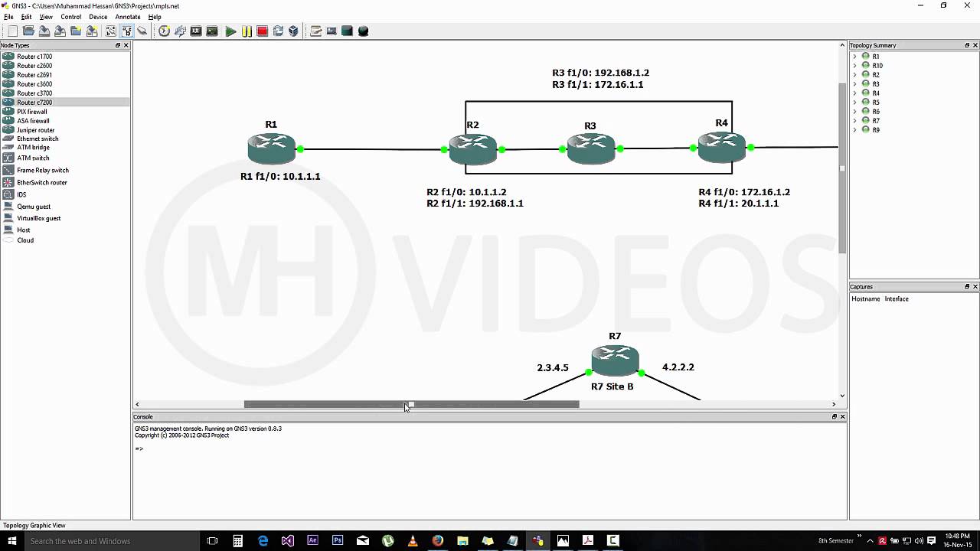Image resolution: width=980 pixels, height=551 pixels.
Task: Click router R3 on the canvas
Action: (x=591, y=148)
